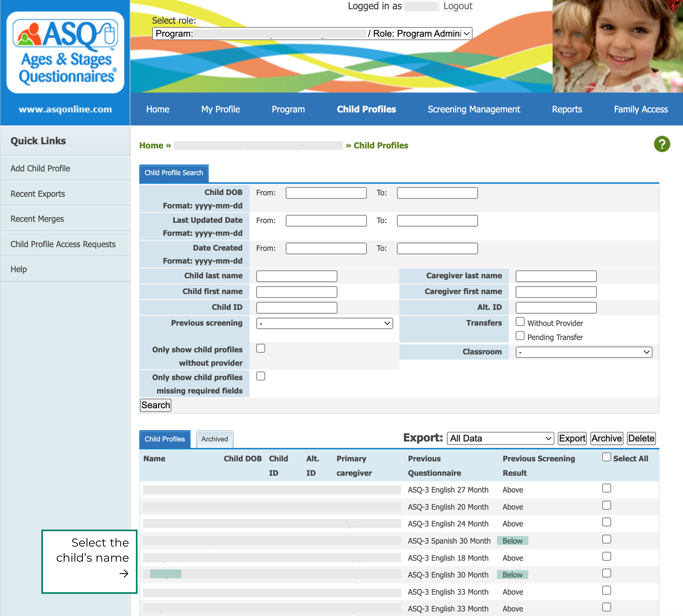Check the ASQ-3 Spanish 30 Month row checkbox
The height and width of the screenshot is (616, 683).
pyautogui.click(x=606, y=539)
